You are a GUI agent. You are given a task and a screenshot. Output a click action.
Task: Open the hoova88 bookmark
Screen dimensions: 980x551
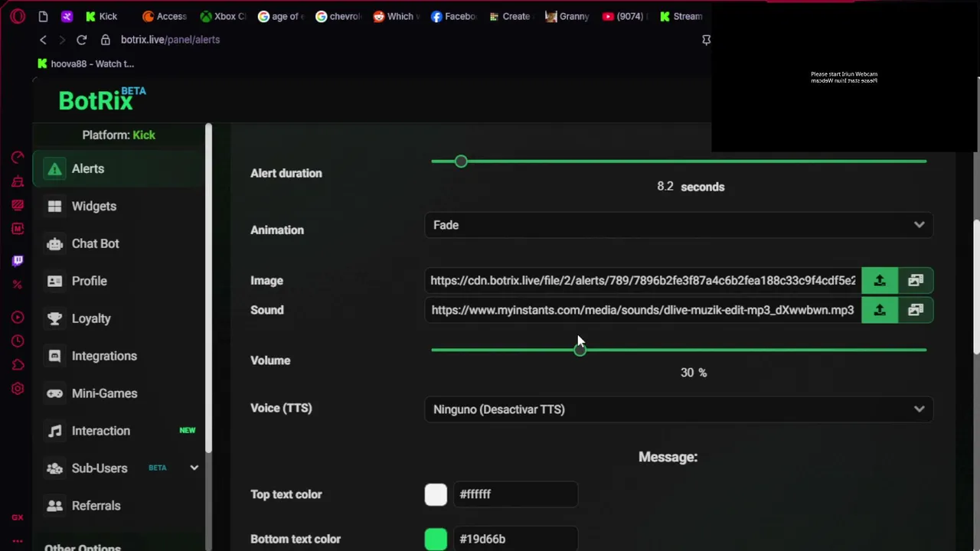(86, 64)
